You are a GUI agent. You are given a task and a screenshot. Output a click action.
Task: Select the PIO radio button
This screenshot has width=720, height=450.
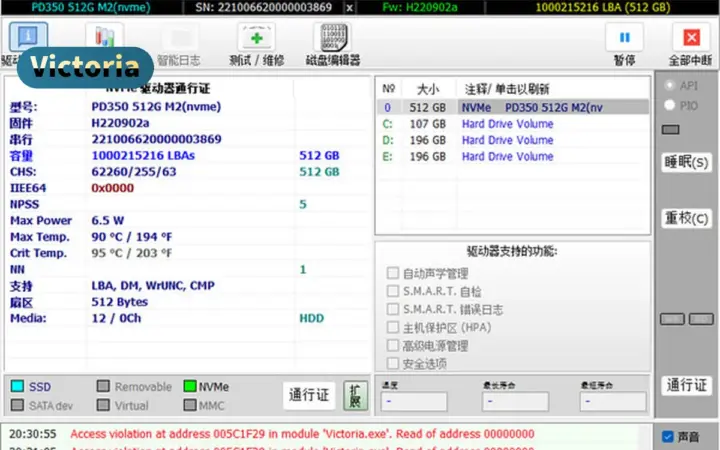coord(669,106)
